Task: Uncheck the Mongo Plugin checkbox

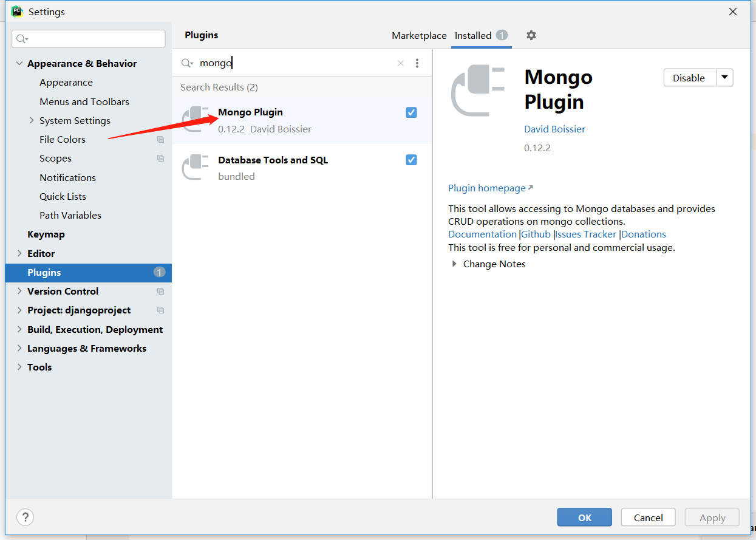Action: 411,112
